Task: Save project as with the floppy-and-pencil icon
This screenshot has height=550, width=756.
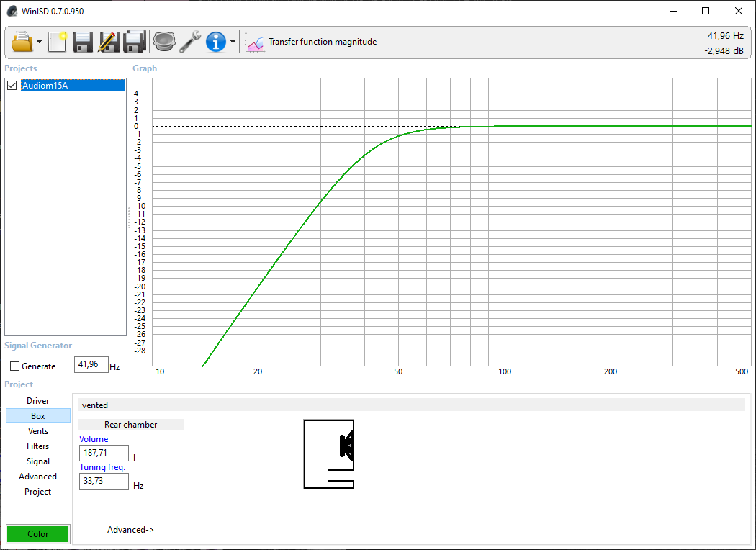Action: pyautogui.click(x=109, y=42)
